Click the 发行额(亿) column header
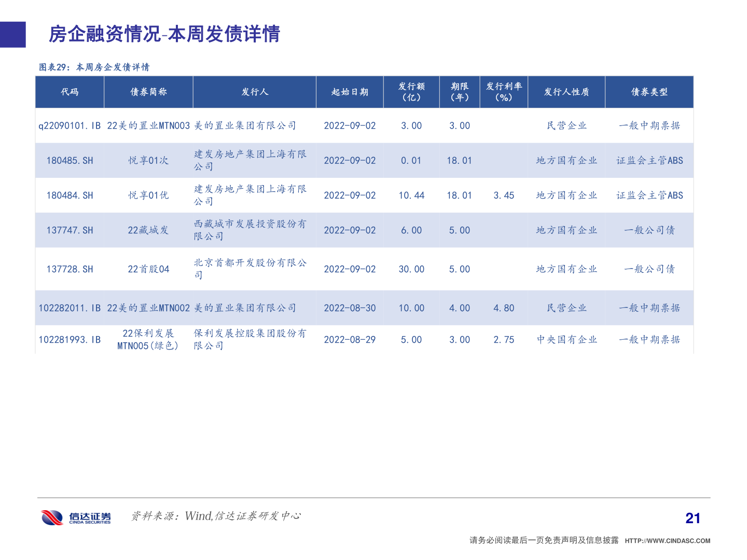The width and height of the screenshot is (747, 560). (x=411, y=92)
